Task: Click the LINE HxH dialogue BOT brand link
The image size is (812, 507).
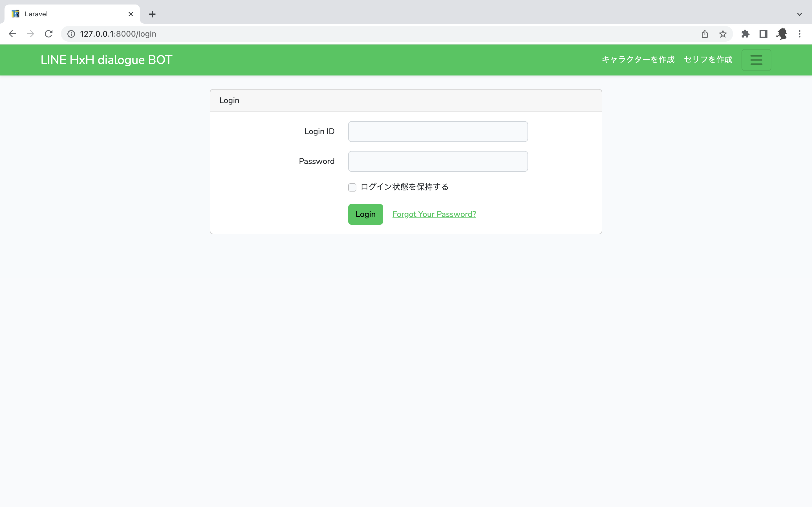Action: (x=106, y=60)
